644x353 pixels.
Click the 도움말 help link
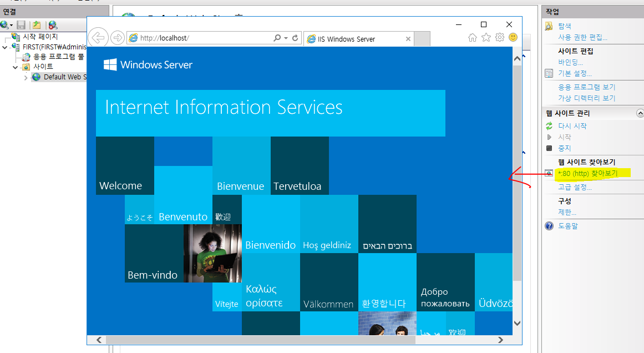pyautogui.click(x=567, y=225)
